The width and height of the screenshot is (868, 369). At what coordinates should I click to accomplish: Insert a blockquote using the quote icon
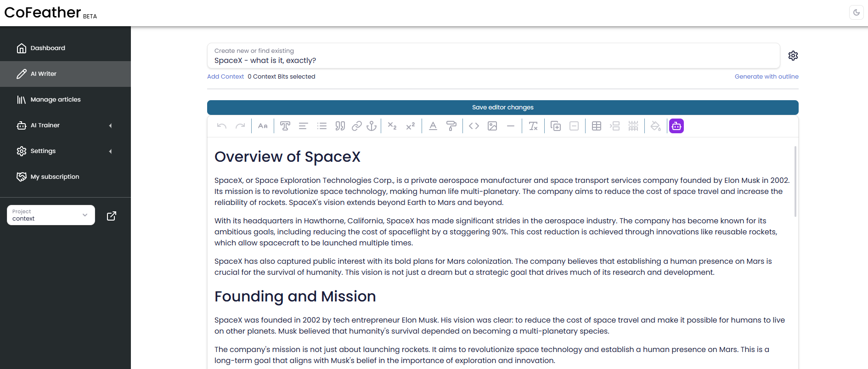tap(340, 126)
